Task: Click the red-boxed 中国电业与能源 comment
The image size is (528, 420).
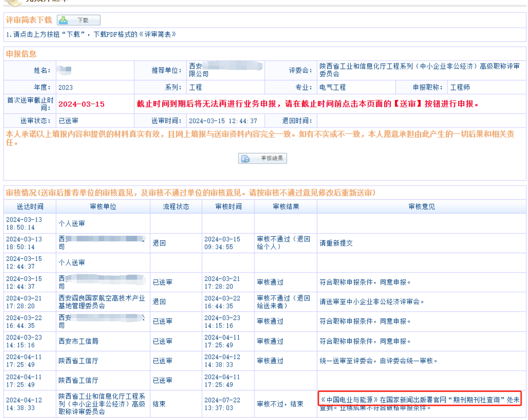Action: tap(419, 400)
